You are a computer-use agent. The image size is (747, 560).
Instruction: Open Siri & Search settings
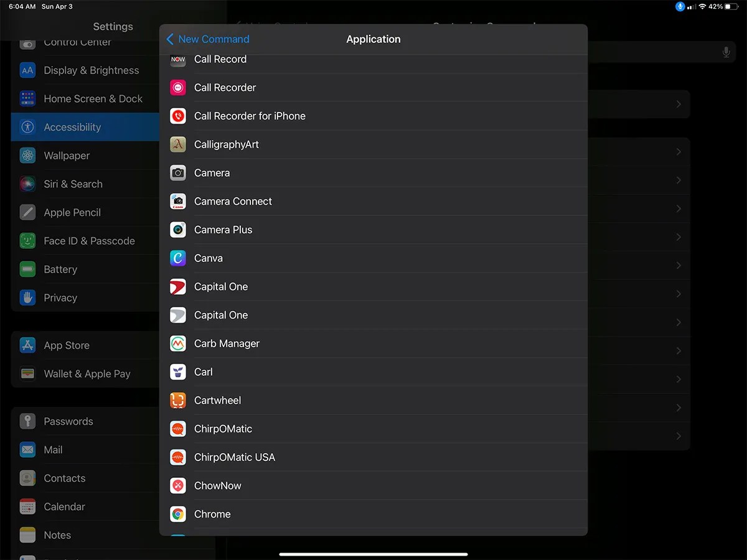73,184
